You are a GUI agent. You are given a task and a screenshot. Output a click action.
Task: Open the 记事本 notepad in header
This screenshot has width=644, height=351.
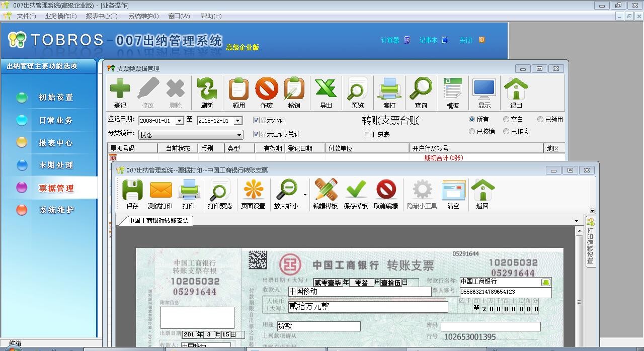click(433, 40)
